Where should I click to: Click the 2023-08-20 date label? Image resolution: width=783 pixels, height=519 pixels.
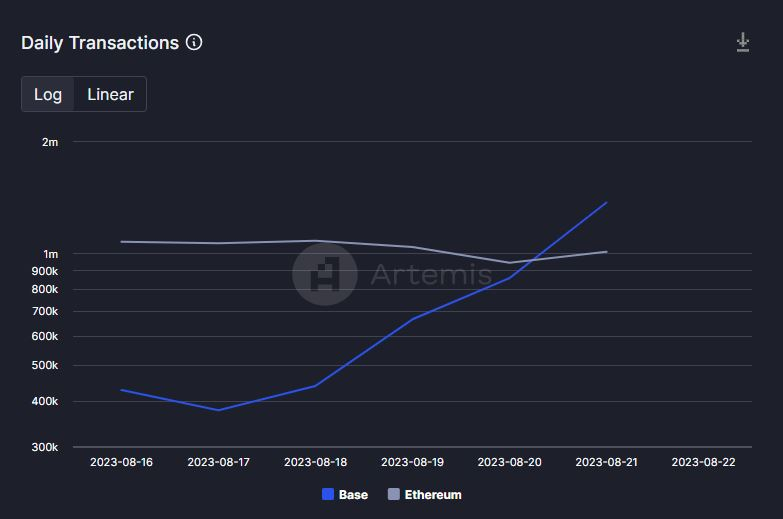pos(509,462)
